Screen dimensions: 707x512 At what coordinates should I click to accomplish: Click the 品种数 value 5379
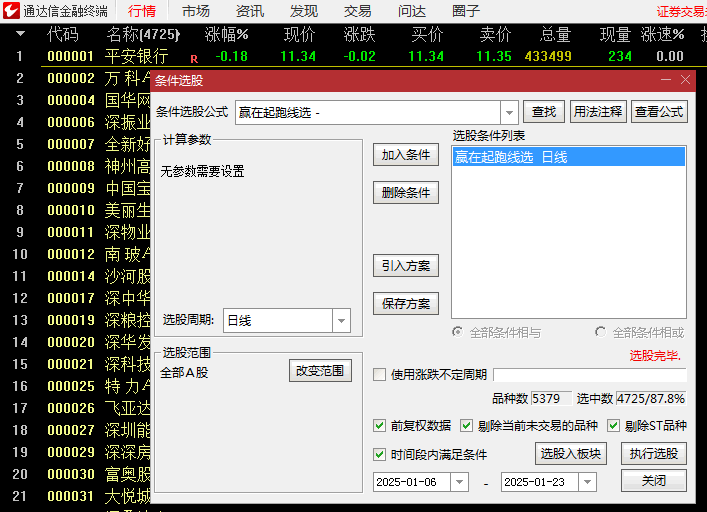point(551,399)
